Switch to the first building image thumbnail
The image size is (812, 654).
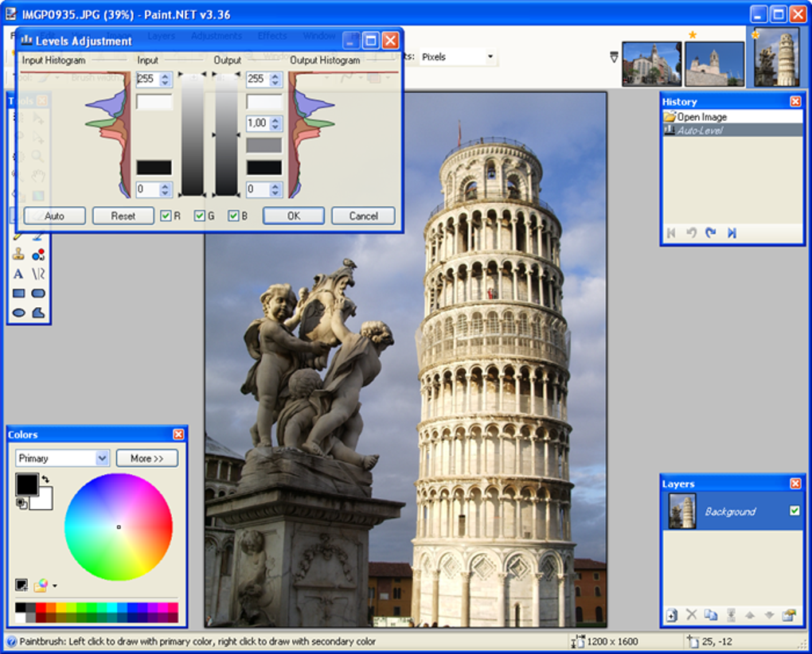652,64
